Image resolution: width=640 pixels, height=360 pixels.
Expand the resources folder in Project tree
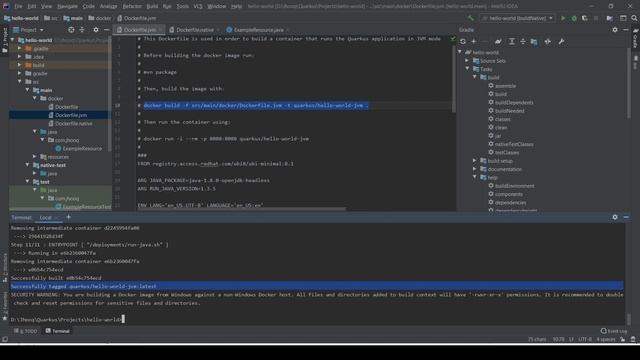(35, 157)
